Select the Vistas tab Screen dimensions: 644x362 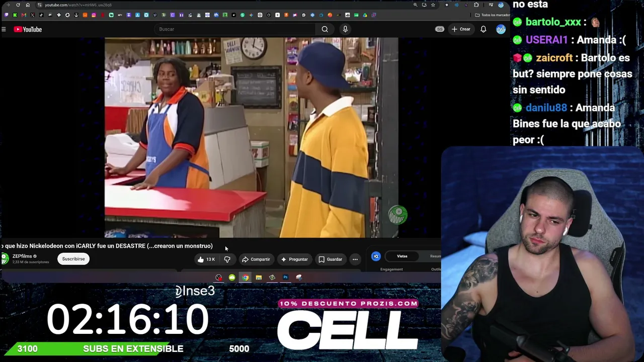[402, 256]
